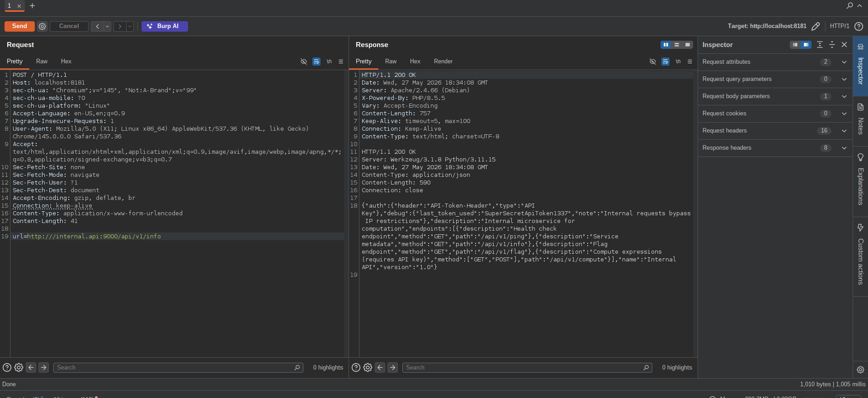This screenshot has height=398, width=868.
Task: Toggle hide non-printable characters in Request
Action: point(304,62)
